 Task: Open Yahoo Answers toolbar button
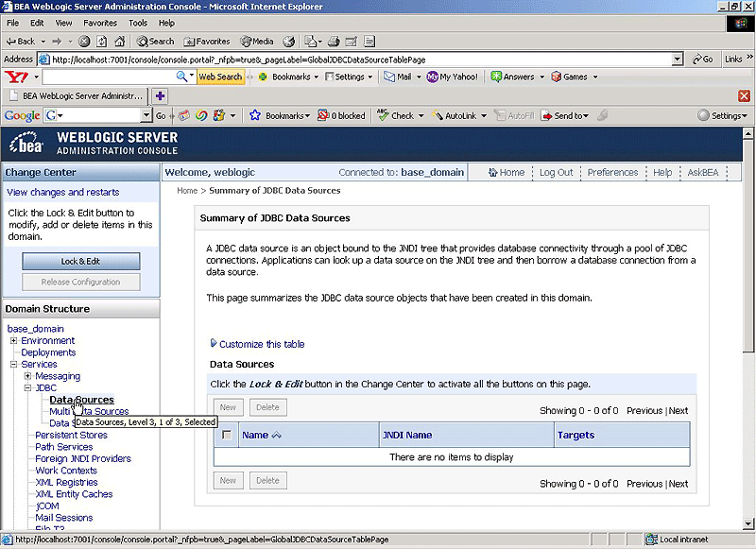[512, 77]
